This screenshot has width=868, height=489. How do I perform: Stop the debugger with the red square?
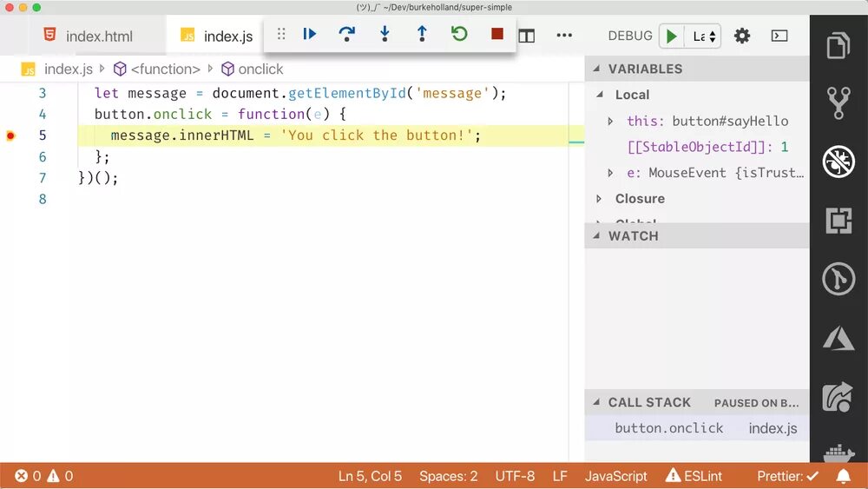pos(497,35)
